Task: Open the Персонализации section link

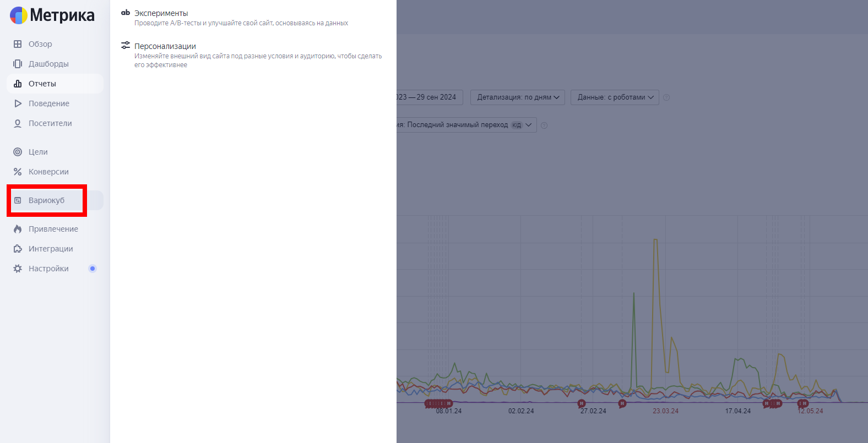Action: click(x=165, y=46)
